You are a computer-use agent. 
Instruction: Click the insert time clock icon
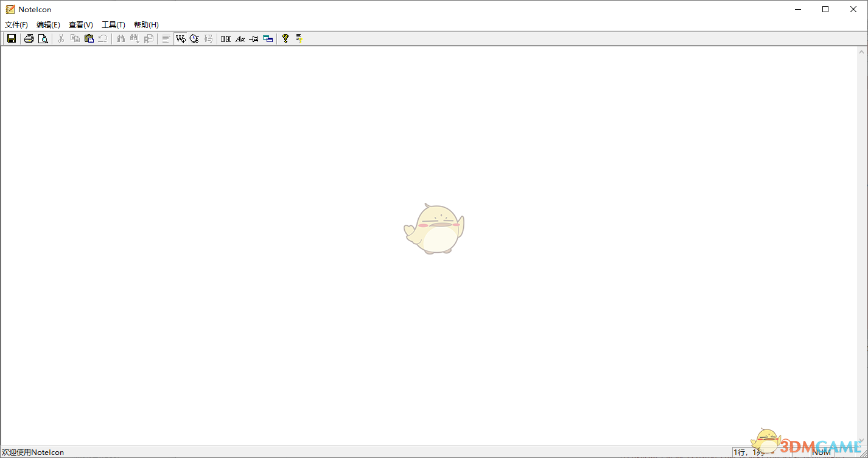194,38
